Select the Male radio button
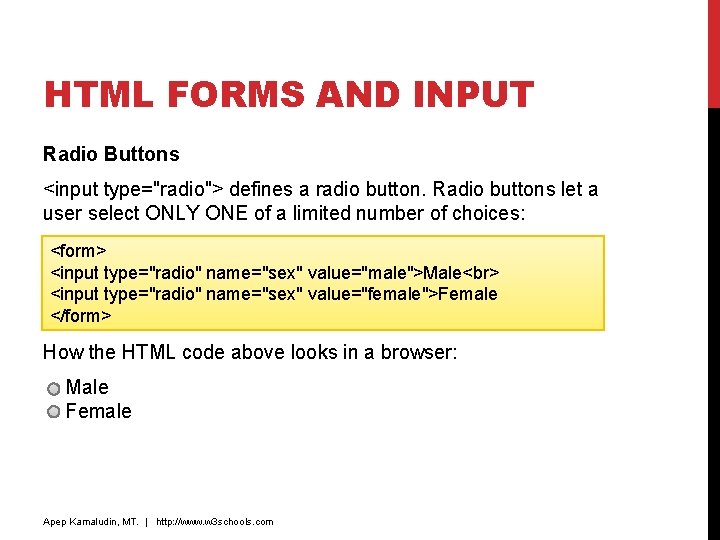The image size is (720, 540). [54, 389]
